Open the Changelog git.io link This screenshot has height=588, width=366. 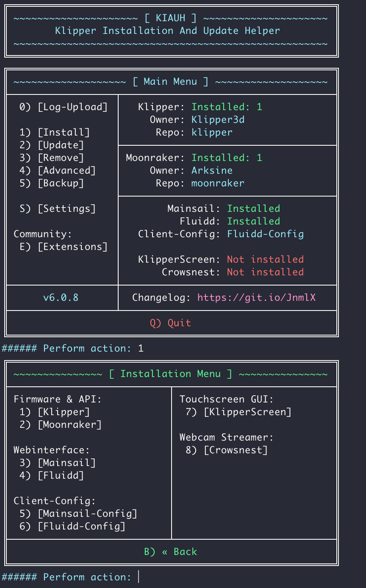click(256, 297)
